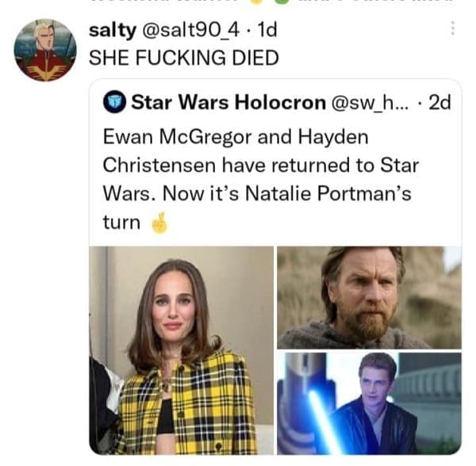This screenshot has width=476, height=466.
Task: Open the photo of bearded man in robe
Action: (369, 297)
